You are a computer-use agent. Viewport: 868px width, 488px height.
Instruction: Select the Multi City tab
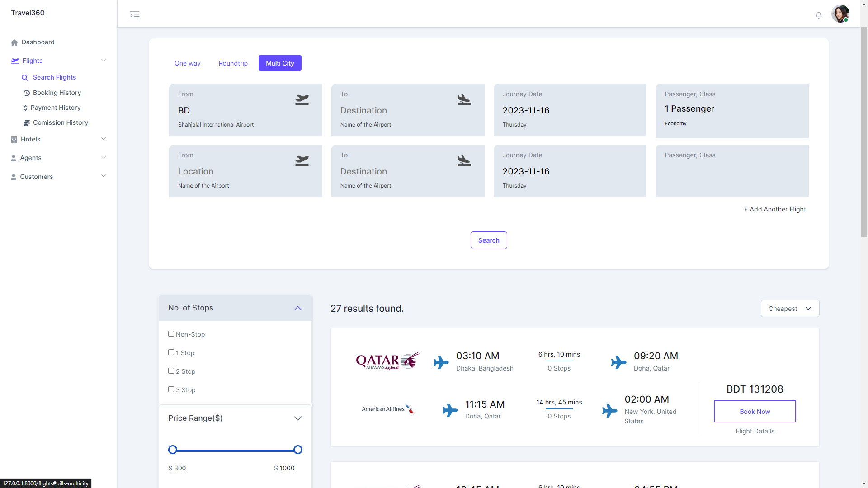point(280,63)
